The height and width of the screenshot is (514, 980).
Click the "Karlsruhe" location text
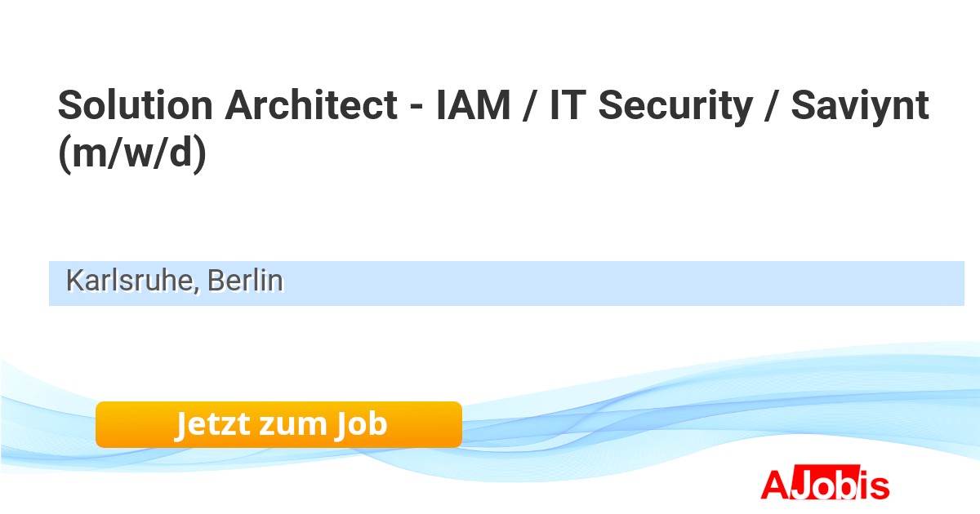[131, 281]
